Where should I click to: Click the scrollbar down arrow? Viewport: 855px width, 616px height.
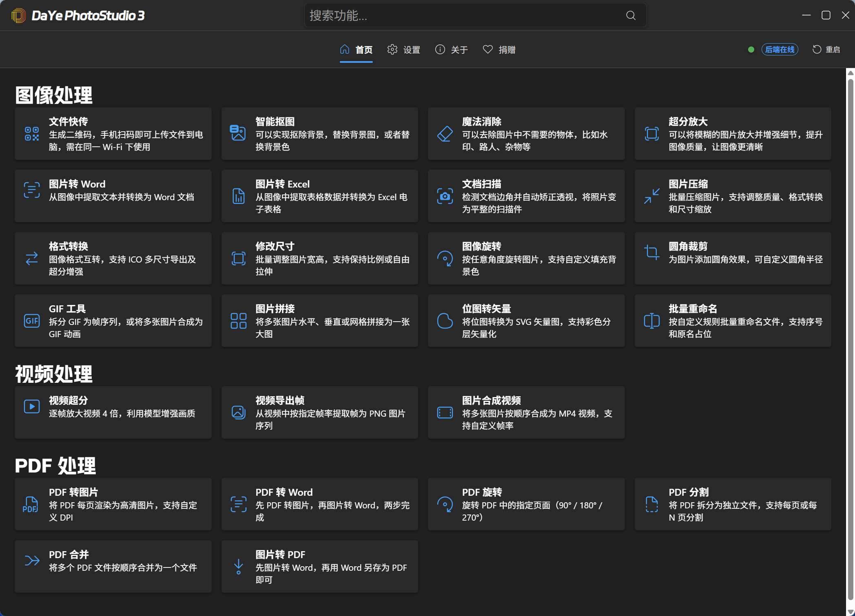pos(851,612)
